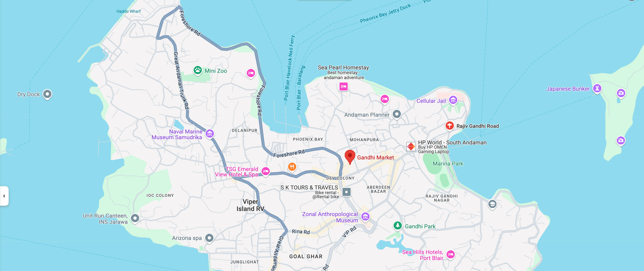Screen dimensions: 644x271
Task: Open the Marina Park label
Action: click(448, 164)
